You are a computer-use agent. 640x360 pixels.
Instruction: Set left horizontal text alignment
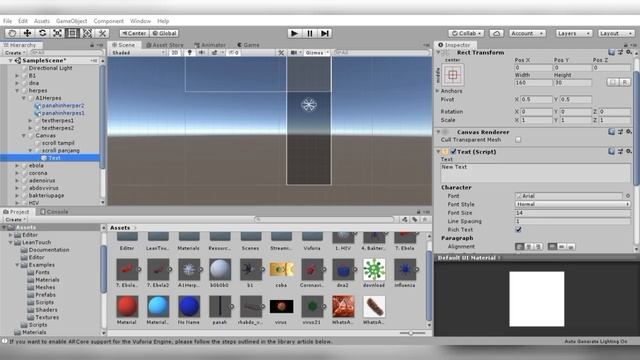click(520, 247)
